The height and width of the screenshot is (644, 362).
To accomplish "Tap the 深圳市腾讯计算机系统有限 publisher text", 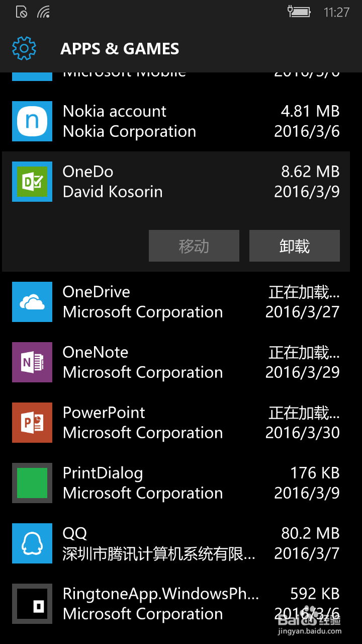I will pyautogui.click(x=159, y=554).
